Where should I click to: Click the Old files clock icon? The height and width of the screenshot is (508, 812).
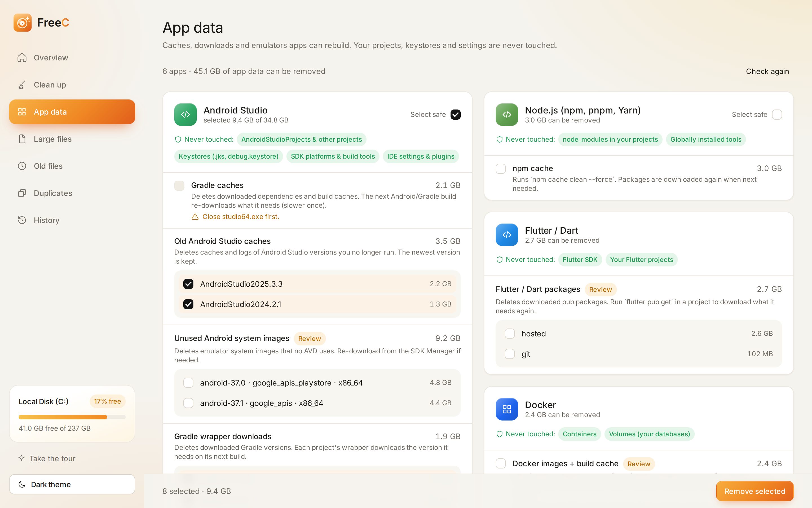click(x=22, y=166)
